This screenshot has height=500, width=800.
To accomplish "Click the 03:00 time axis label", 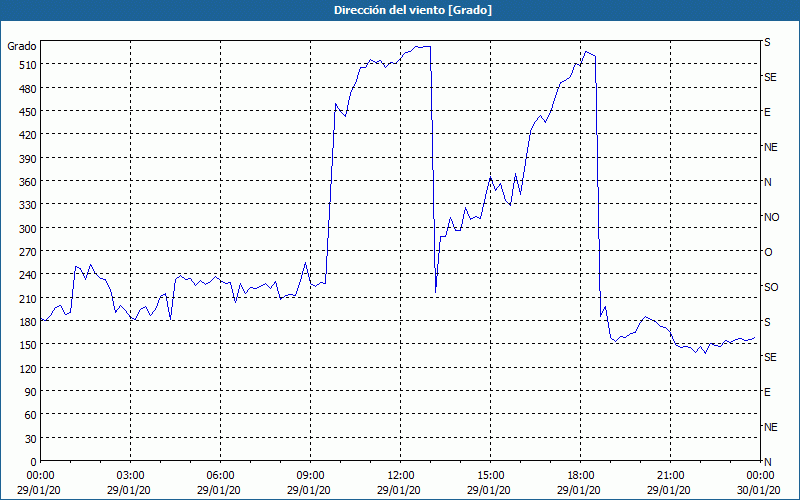I will [131, 476].
